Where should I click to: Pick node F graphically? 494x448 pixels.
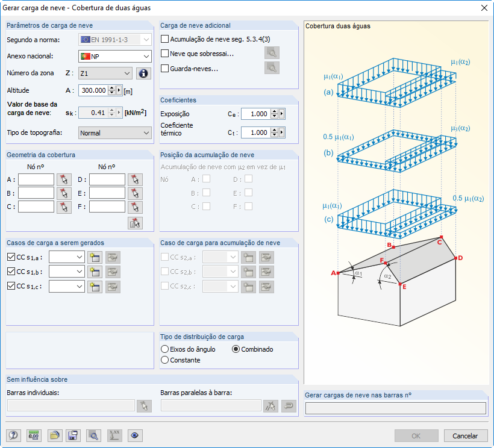click(135, 207)
